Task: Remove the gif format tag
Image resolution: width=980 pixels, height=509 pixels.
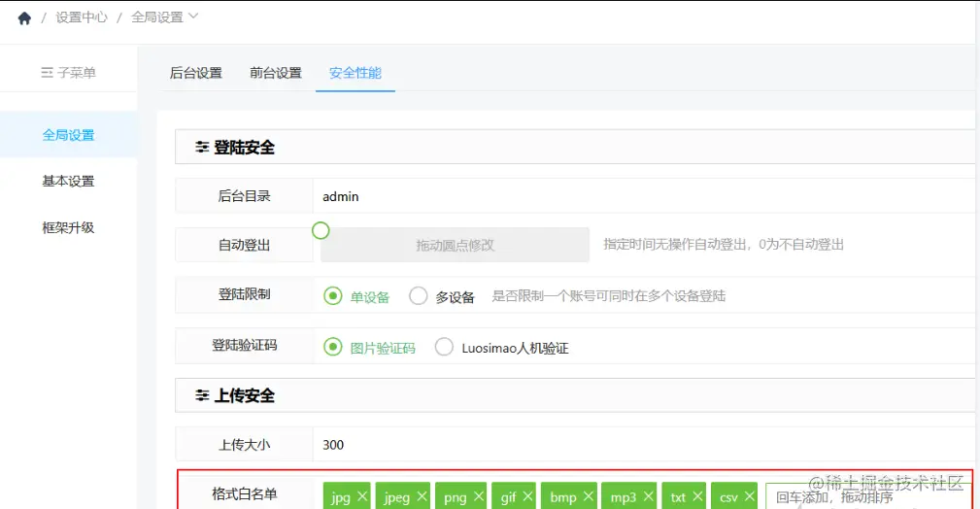Action: [x=528, y=495]
